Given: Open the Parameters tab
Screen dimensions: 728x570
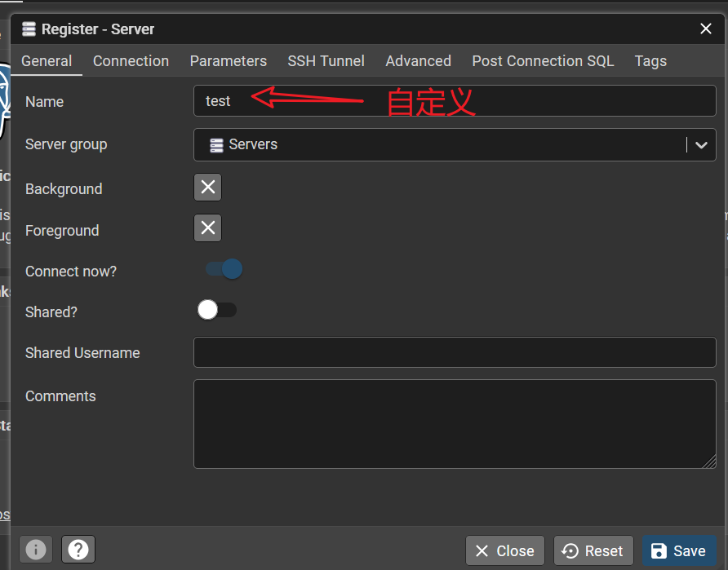Looking at the screenshot, I should tap(229, 61).
